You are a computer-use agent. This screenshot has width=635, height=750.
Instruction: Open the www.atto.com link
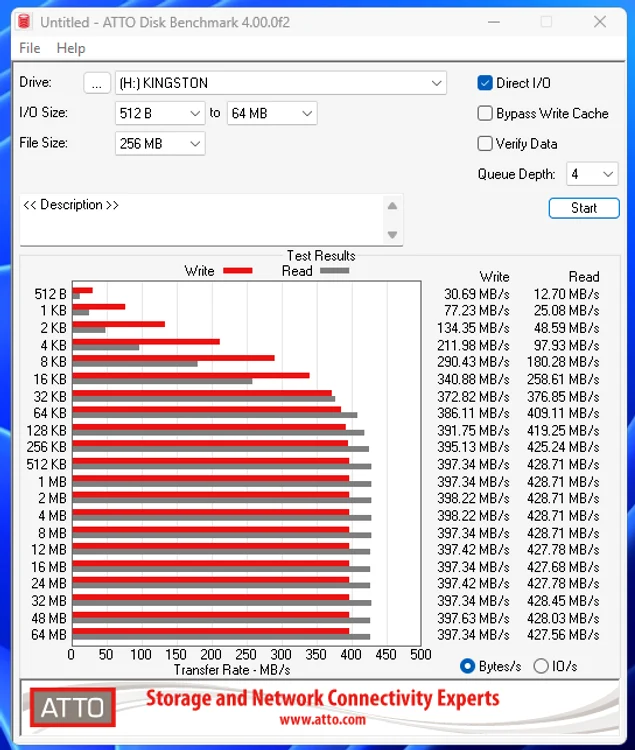(x=322, y=720)
